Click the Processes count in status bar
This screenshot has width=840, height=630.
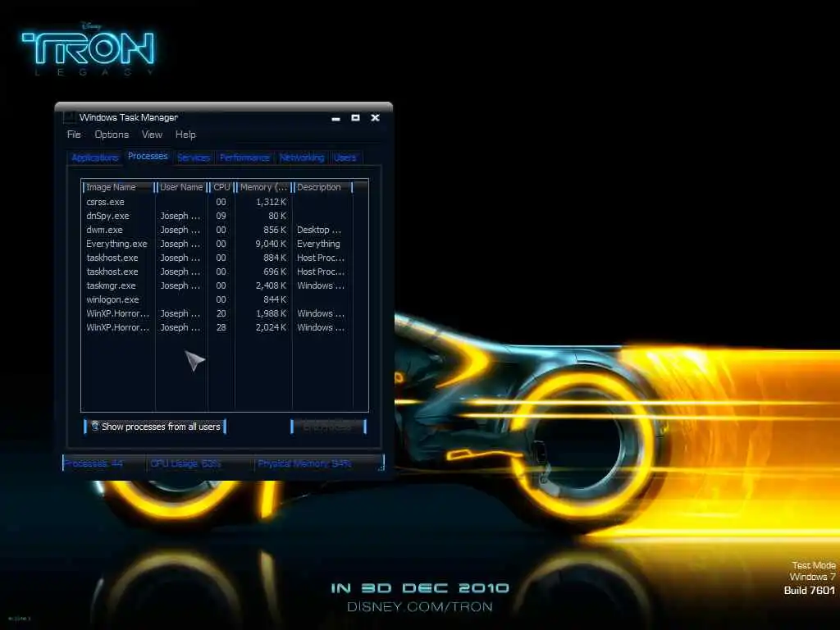94,463
